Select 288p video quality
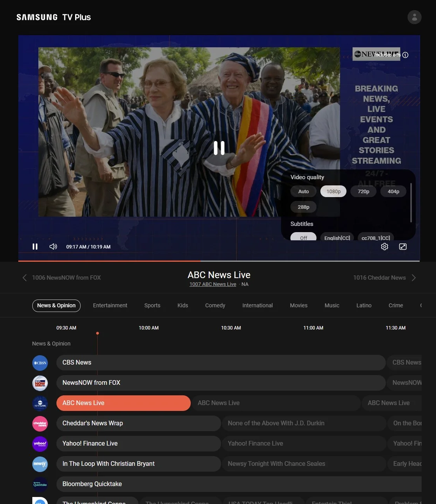Screen dimensions: 436x504 [304, 207]
